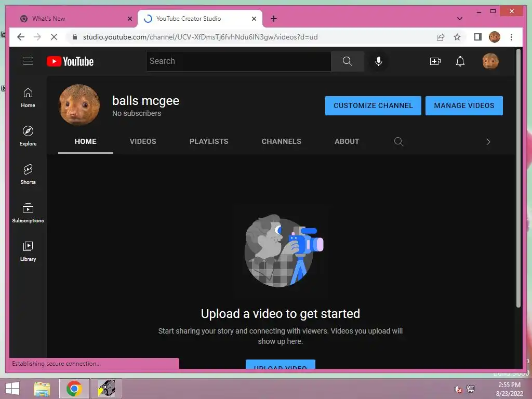532x399 pixels.
Task: Start voice search with the microphone
Action: pos(379,61)
